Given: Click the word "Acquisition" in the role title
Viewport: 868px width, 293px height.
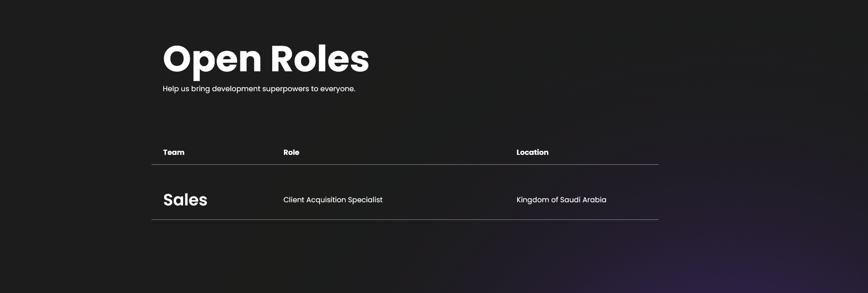Looking at the screenshot, I should pyautogui.click(x=326, y=200).
